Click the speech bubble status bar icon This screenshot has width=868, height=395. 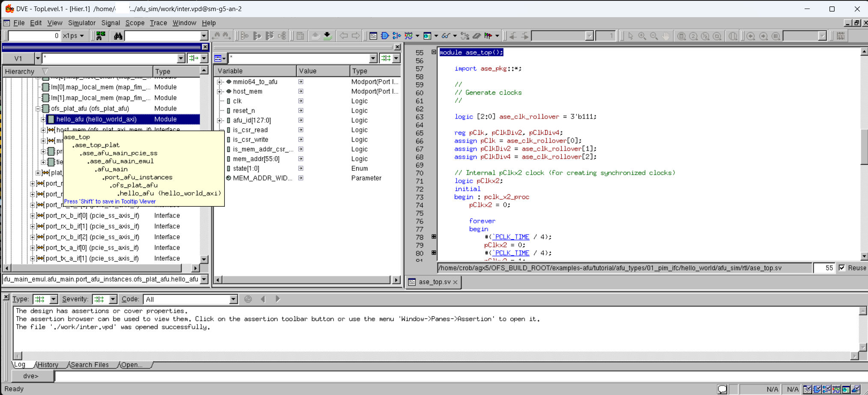pos(722,389)
